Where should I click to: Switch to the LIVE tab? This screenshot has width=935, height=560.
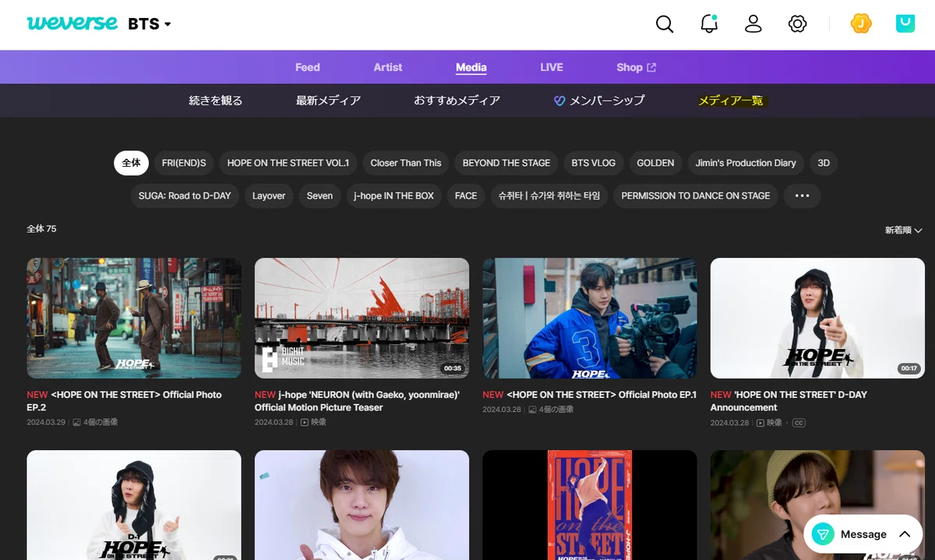click(x=552, y=68)
